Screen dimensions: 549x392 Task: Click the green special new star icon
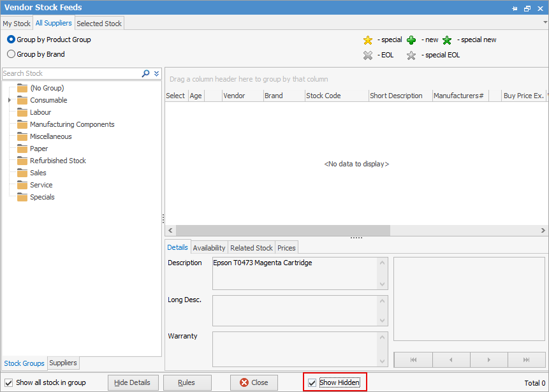tap(447, 40)
